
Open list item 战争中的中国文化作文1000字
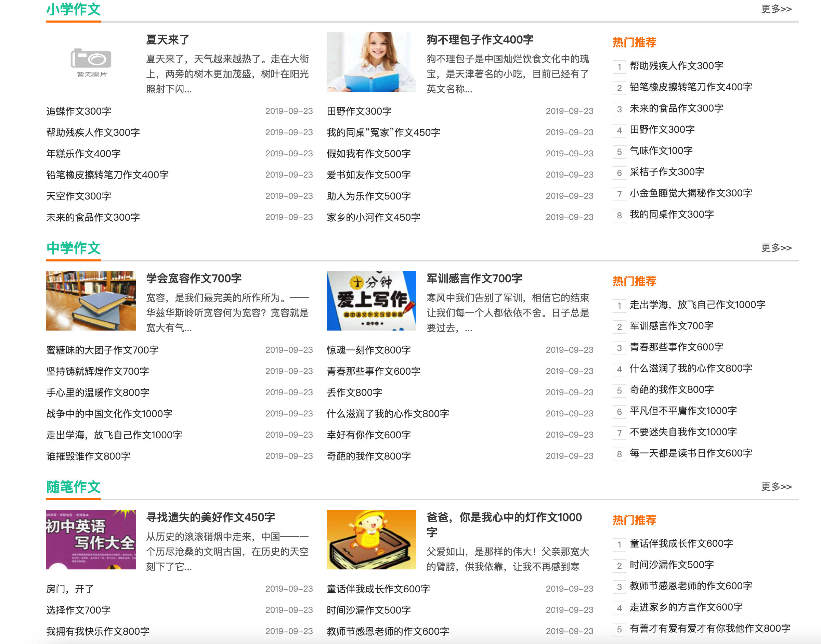[x=109, y=414]
